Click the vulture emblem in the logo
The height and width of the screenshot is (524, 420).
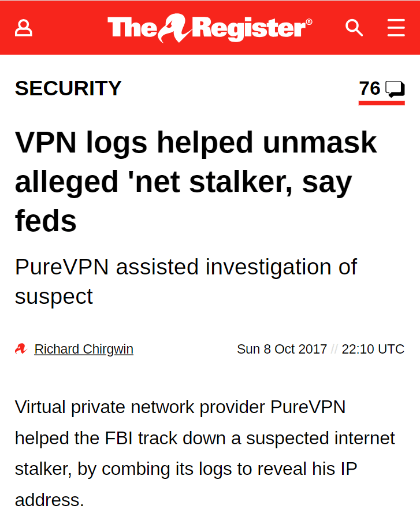pos(176,27)
